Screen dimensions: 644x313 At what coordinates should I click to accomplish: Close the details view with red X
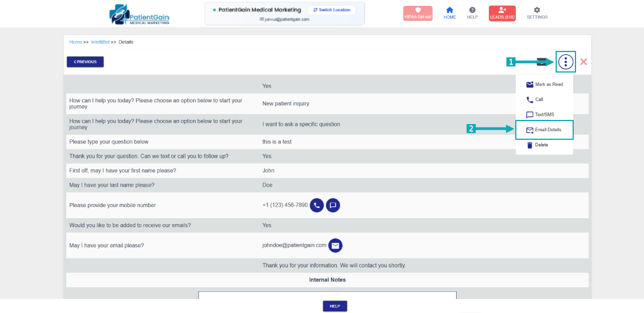[x=583, y=62]
